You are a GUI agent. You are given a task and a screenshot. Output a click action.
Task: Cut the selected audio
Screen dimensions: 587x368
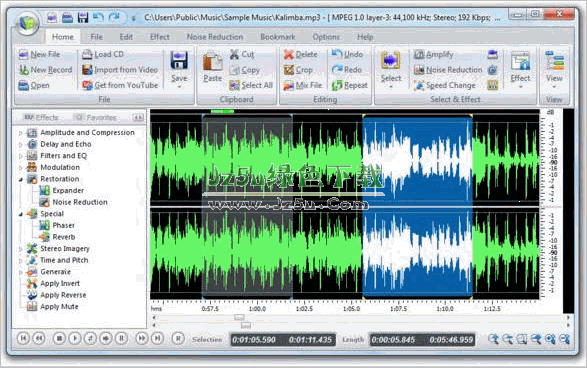(x=242, y=54)
